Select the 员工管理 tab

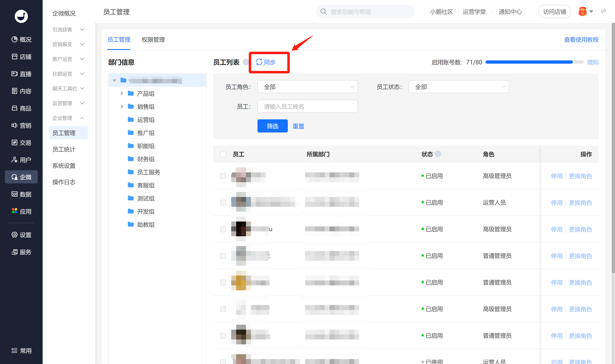point(119,40)
